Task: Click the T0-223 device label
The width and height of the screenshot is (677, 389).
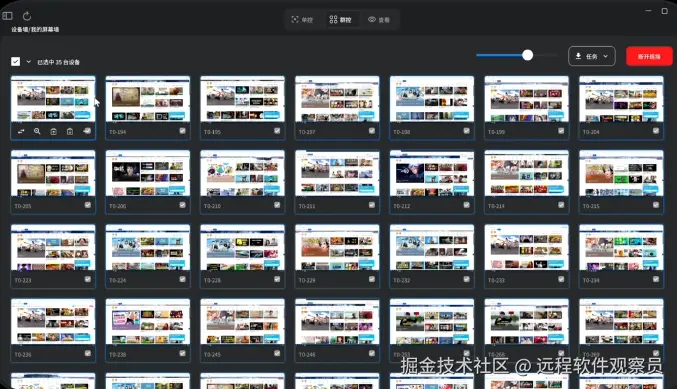Action: tap(23, 280)
